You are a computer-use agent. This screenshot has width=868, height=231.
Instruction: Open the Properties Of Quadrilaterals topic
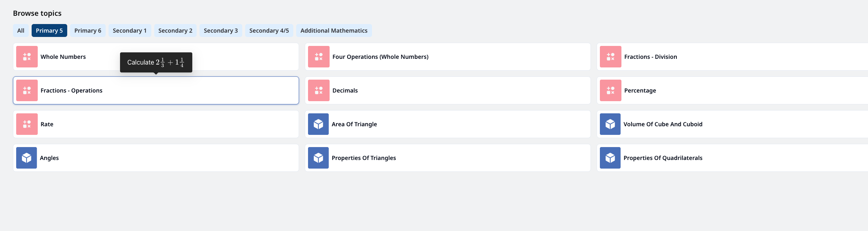[732, 158]
